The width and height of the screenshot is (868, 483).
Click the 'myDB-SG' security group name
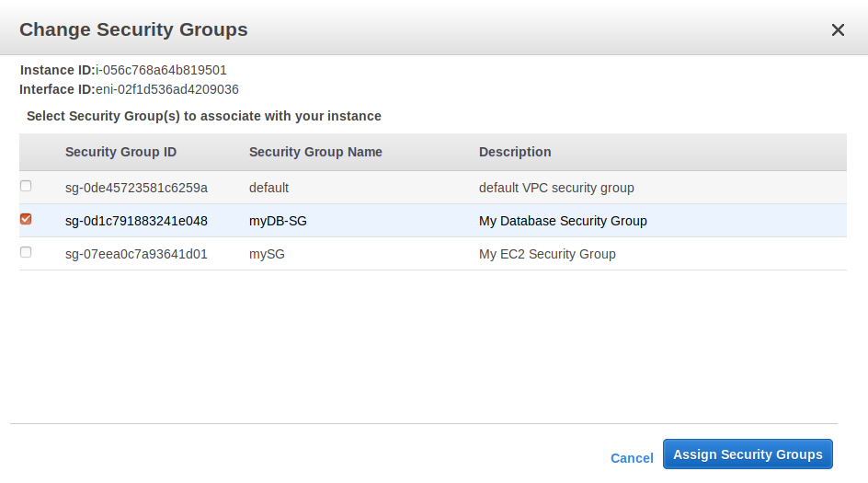pyautogui.click(x=278, y=221)
